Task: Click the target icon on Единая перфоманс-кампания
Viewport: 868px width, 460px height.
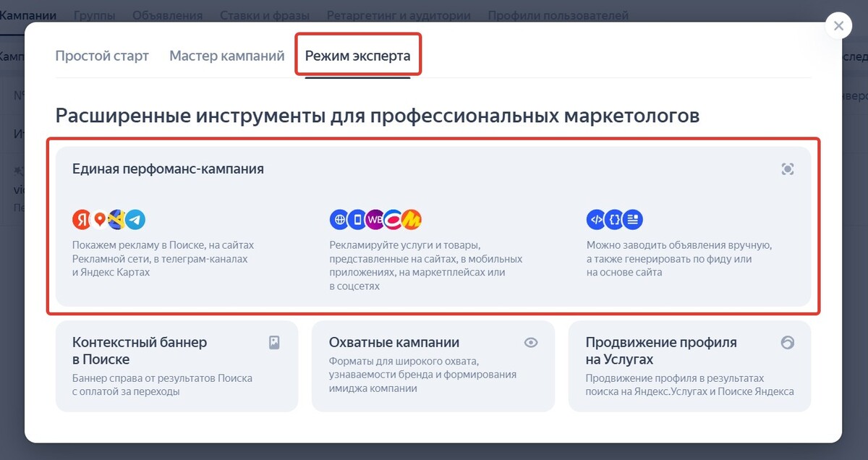Action: click(x=788, y=169)
